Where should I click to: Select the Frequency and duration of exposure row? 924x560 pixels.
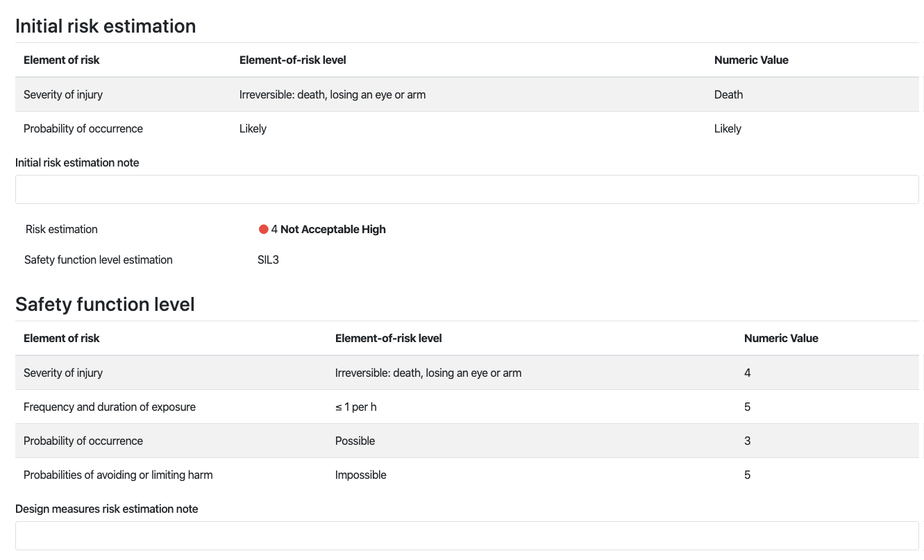point(467,407)
